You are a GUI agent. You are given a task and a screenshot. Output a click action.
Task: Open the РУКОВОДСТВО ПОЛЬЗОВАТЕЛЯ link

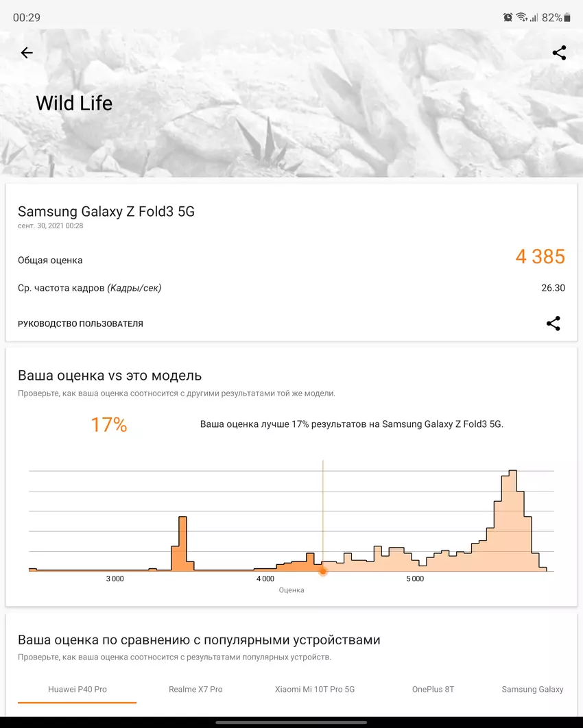80,324
